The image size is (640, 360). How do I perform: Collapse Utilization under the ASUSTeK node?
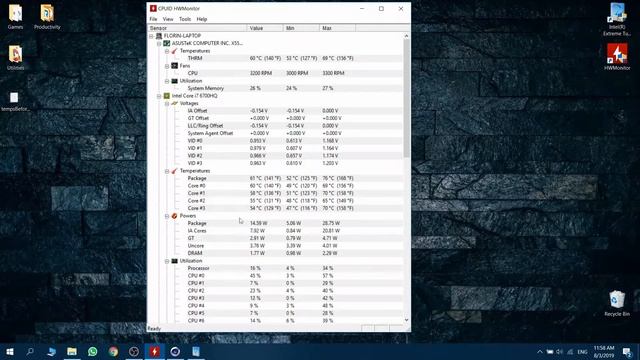pos(167,81)
